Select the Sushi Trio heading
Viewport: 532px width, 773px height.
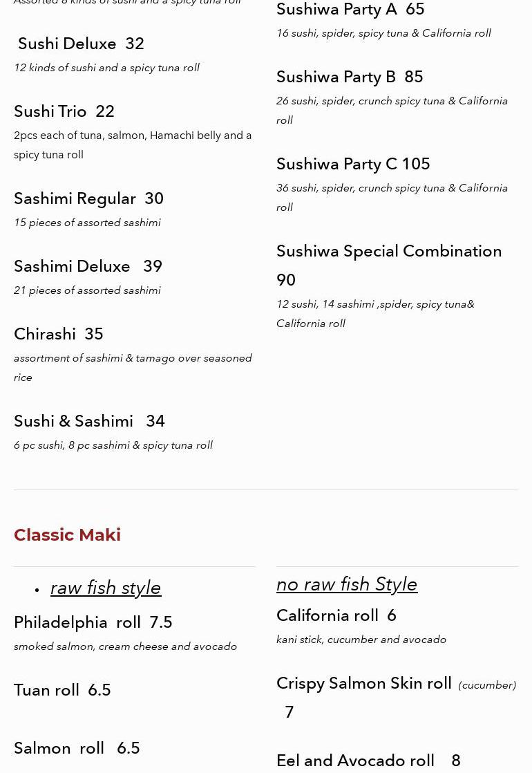click(x=64, y=111)
